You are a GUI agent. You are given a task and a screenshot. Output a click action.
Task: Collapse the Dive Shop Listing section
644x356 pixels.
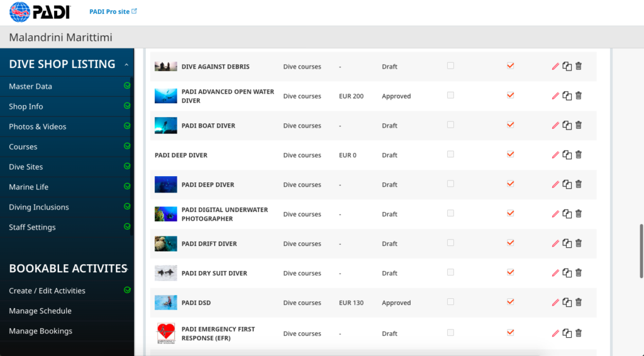pyautogui.click(x=126, y=64)
